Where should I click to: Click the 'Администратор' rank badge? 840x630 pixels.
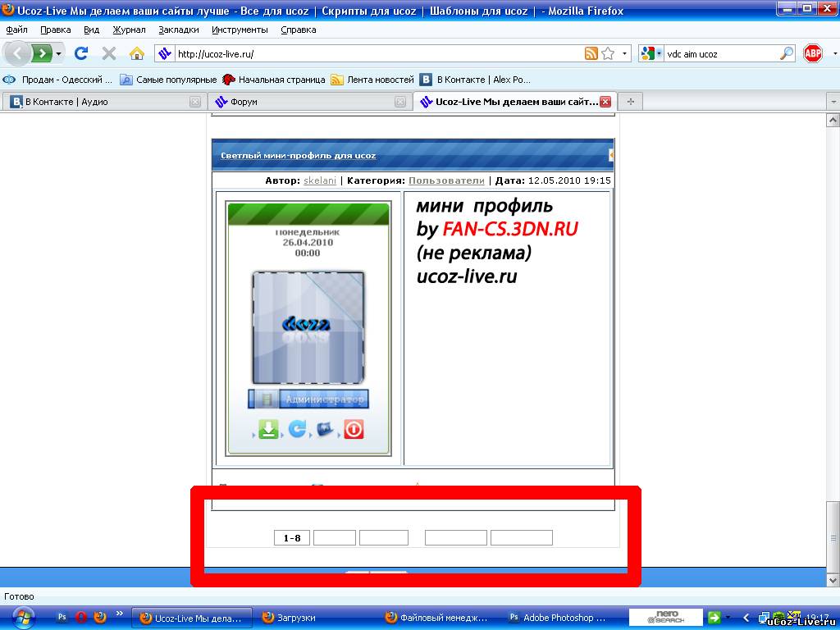click(308, 399)
